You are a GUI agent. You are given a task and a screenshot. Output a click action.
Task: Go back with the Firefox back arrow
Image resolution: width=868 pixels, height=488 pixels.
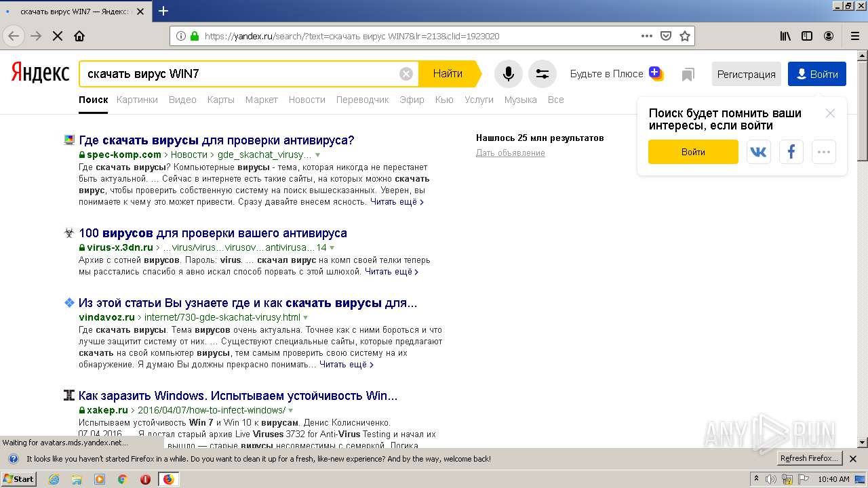click(x=14, y=36)
